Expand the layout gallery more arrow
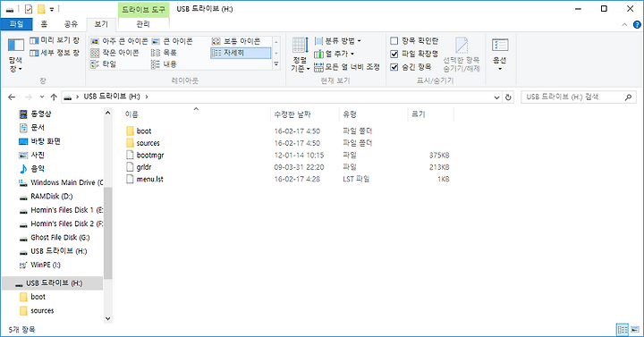 [276, 64]
